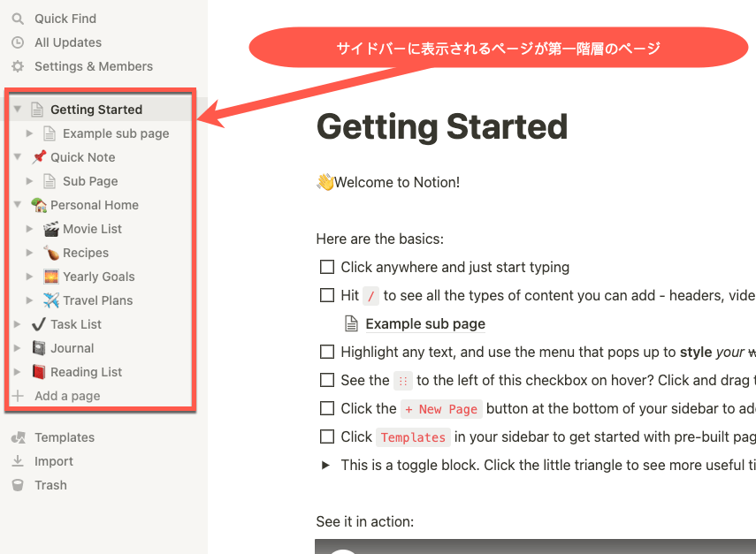Image resolution: width=756 pixels, height=554 pixels.
Task: Click the All Updates clock icon
Action: (x=18, y=42)
